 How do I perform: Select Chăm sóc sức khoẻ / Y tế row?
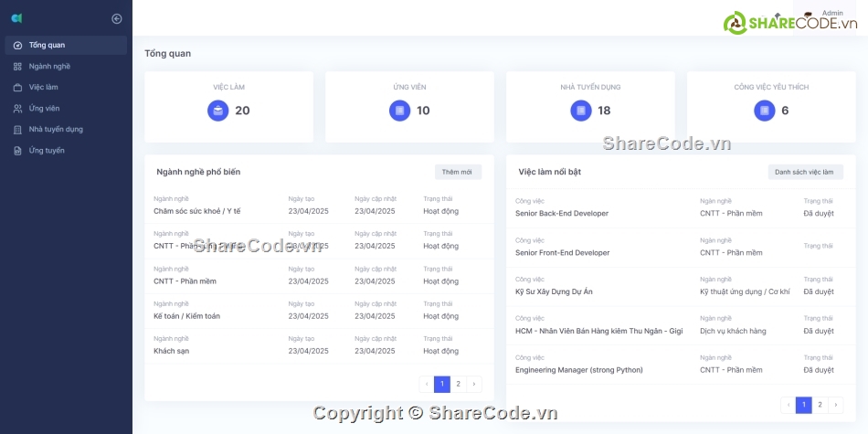click(319, 206)
